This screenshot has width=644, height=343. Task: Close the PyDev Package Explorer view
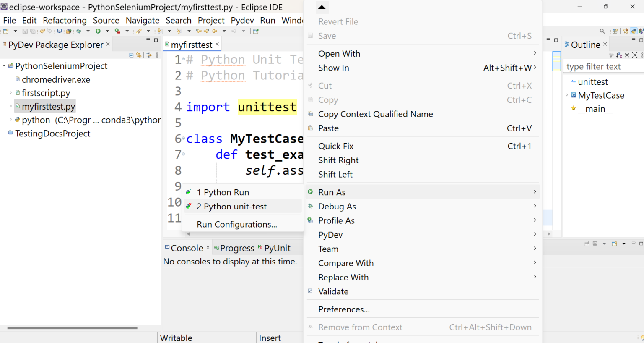click(x=108, y=44)
